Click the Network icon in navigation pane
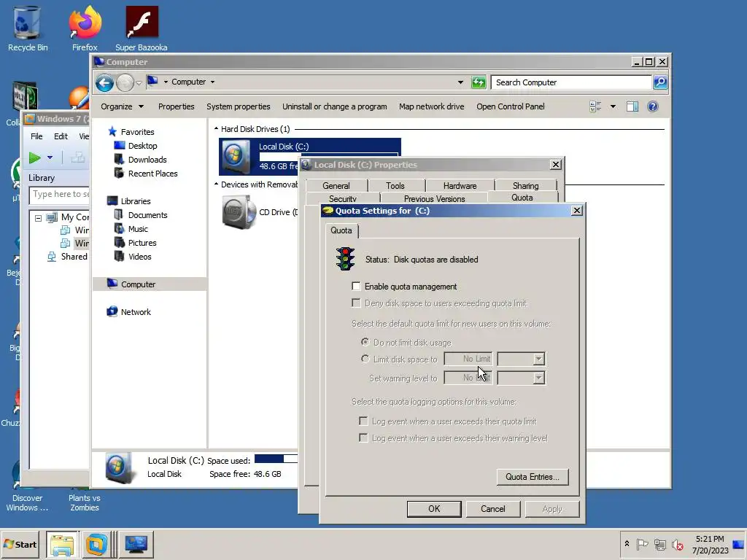747x560 pixels. pyautogui.click(x=112, y=311)
